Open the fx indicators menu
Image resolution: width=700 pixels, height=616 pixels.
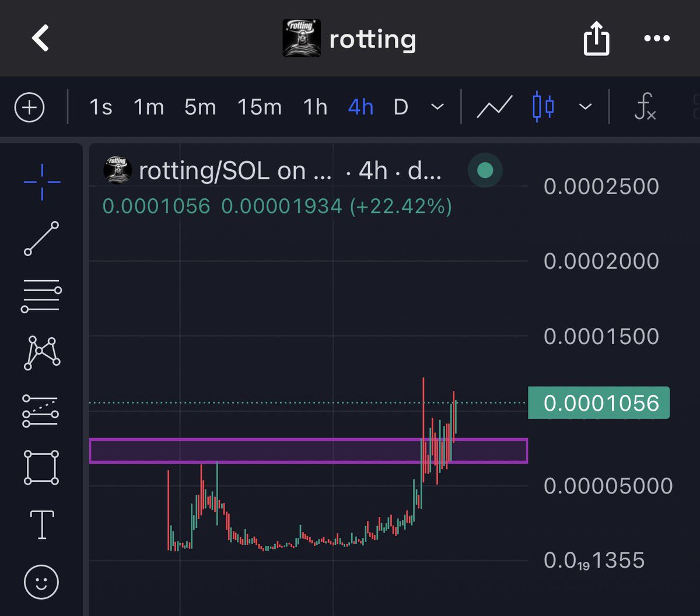tap(645, 108)
